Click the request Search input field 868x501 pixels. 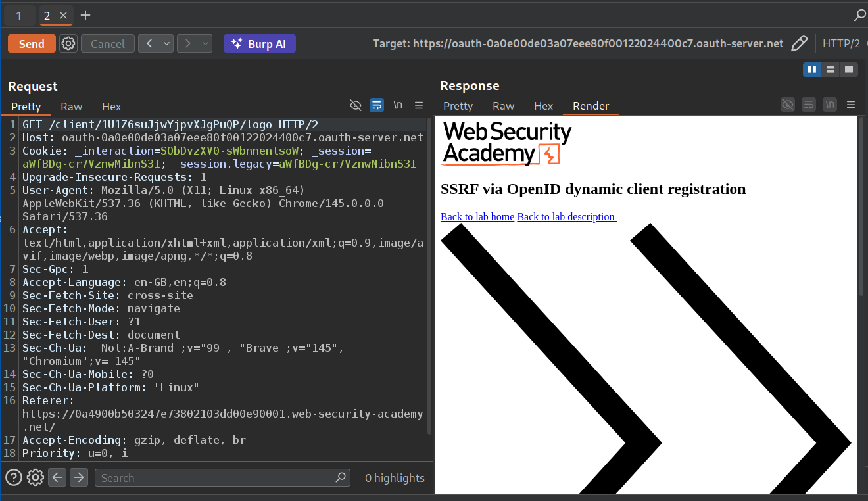click(x=217, y=478)
